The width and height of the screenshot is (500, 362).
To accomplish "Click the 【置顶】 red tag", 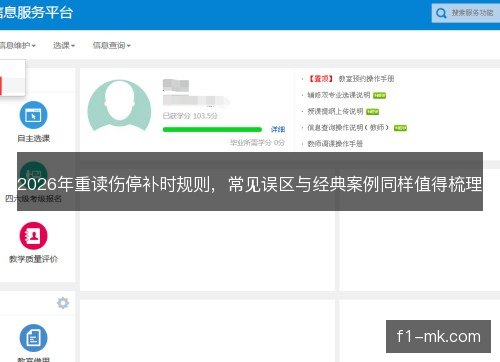I will [320, 79].
